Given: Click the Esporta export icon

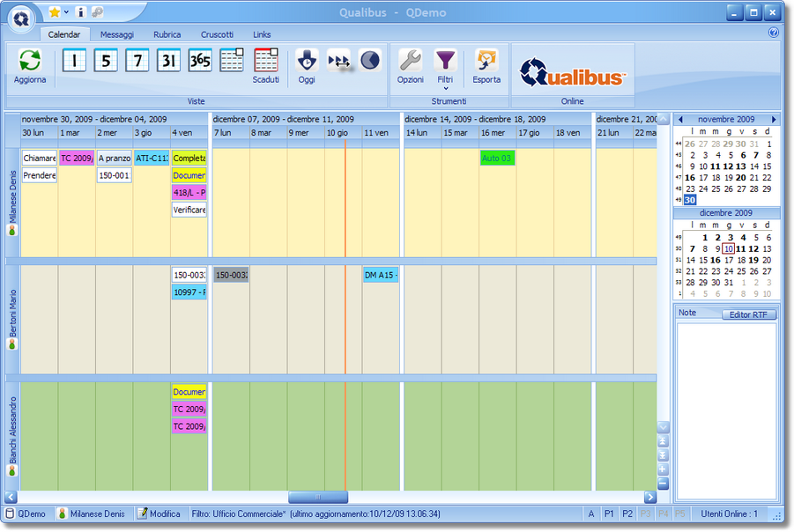Looking at the screenshot, I should pos(486,61).
